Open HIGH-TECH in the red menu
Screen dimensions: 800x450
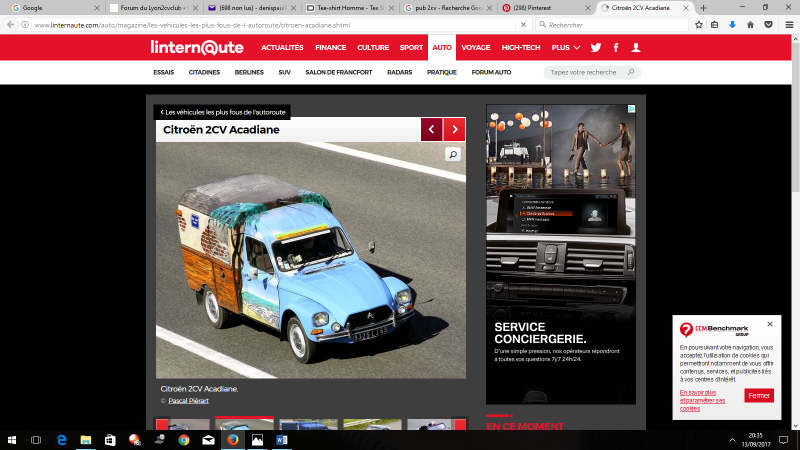(520, 47)
